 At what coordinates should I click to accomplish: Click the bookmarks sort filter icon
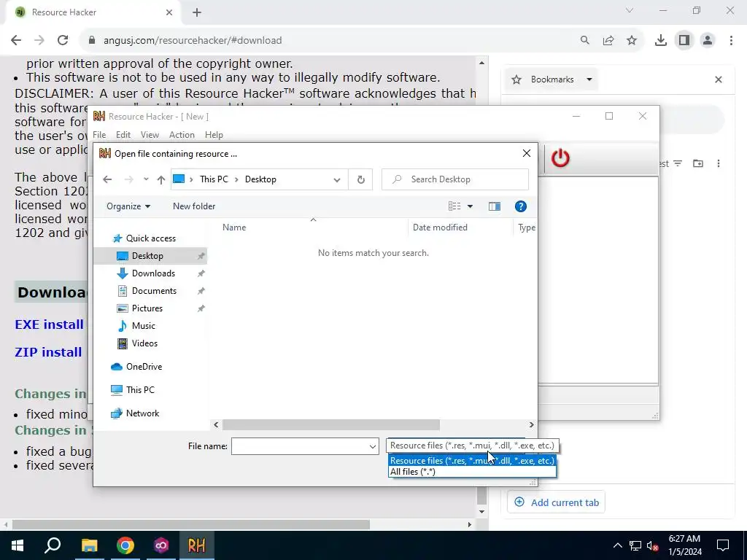click(678, 164)
